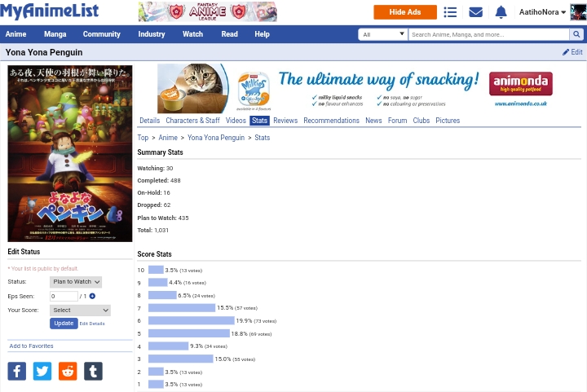587x392 pixels.
Task: Click the 'Completed: 488' stat text
Action: pos(159,180)
